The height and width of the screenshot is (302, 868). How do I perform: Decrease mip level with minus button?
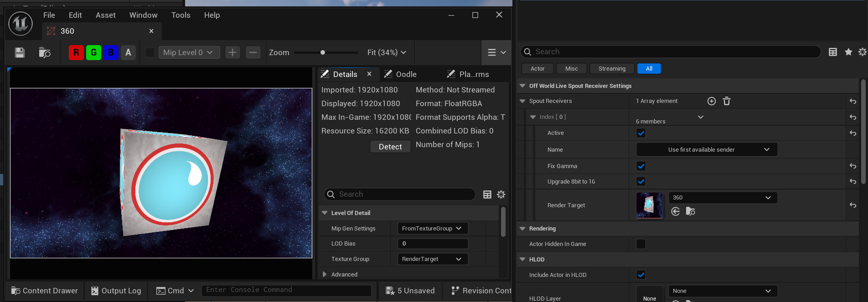click(253, 52)
